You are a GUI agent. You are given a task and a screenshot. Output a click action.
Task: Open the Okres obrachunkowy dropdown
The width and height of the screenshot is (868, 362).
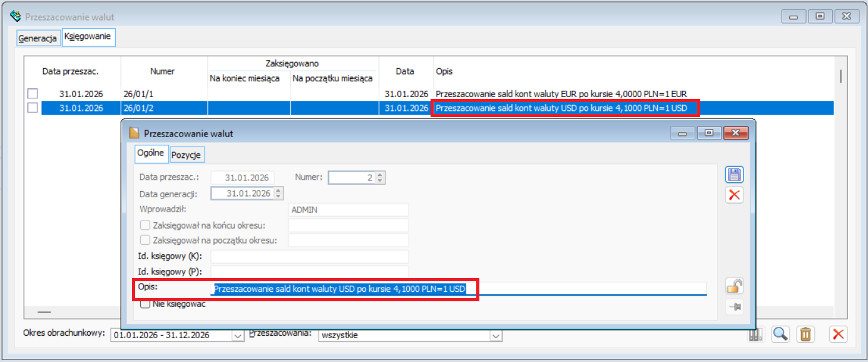238,336
